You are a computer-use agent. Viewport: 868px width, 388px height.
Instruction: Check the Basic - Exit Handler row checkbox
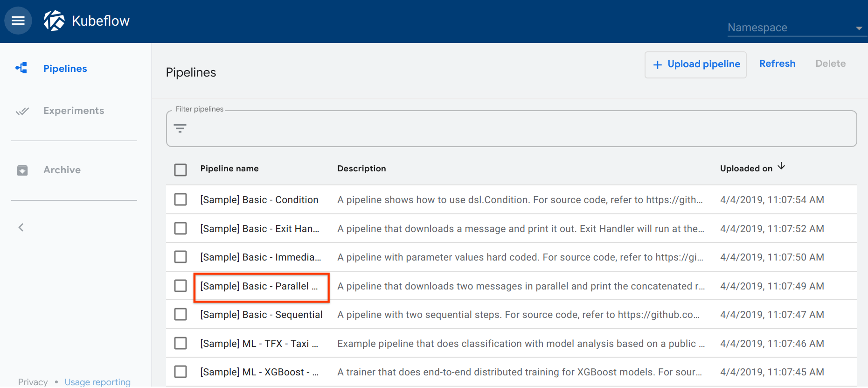181,228
